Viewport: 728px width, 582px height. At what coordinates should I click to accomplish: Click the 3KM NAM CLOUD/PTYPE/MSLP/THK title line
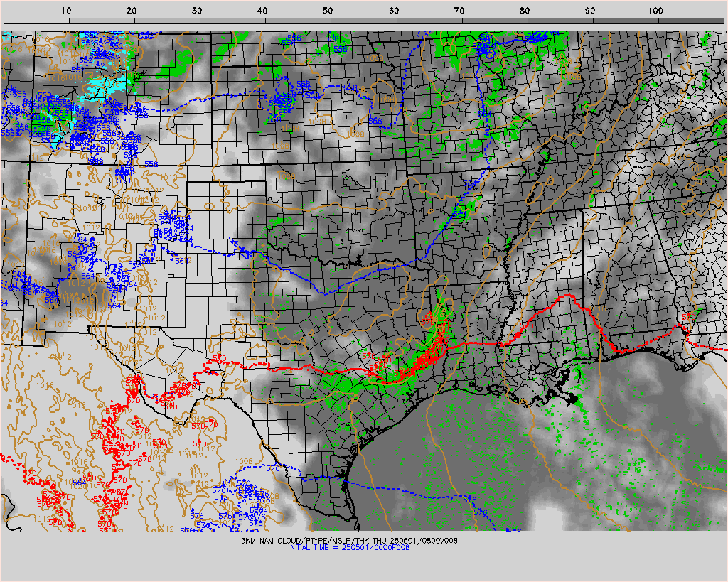pos(349,541)
